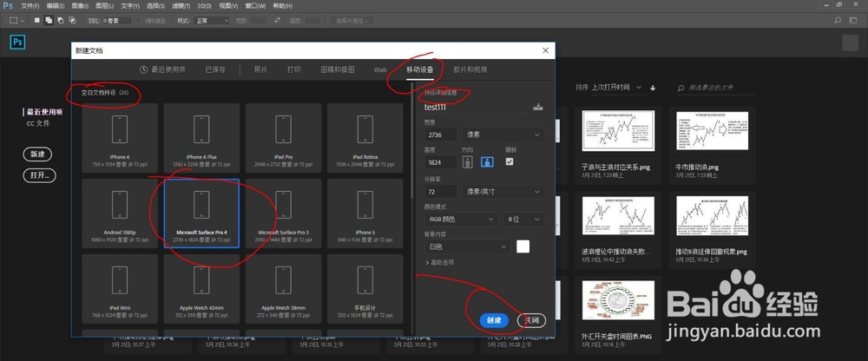Switch to the 照片 tab
Image resolution: width=868 pixels, height=361 pixels.
tap(260, 69)
